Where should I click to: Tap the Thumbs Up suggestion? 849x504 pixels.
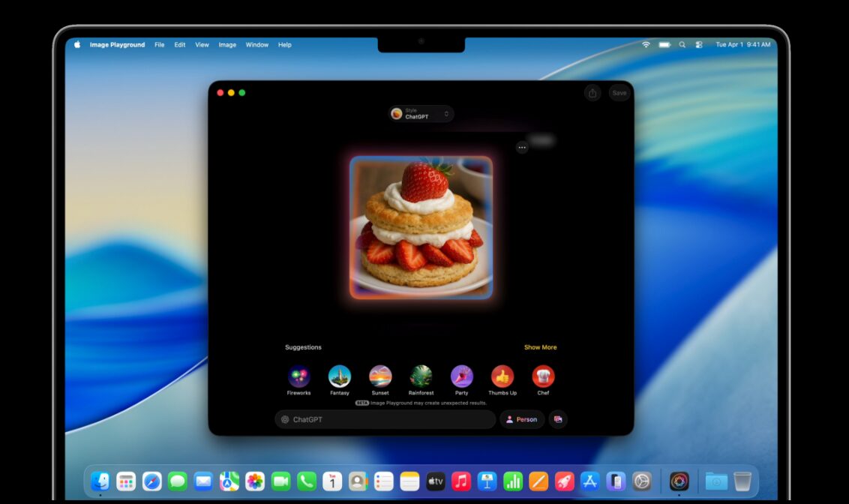pos(502,376)
